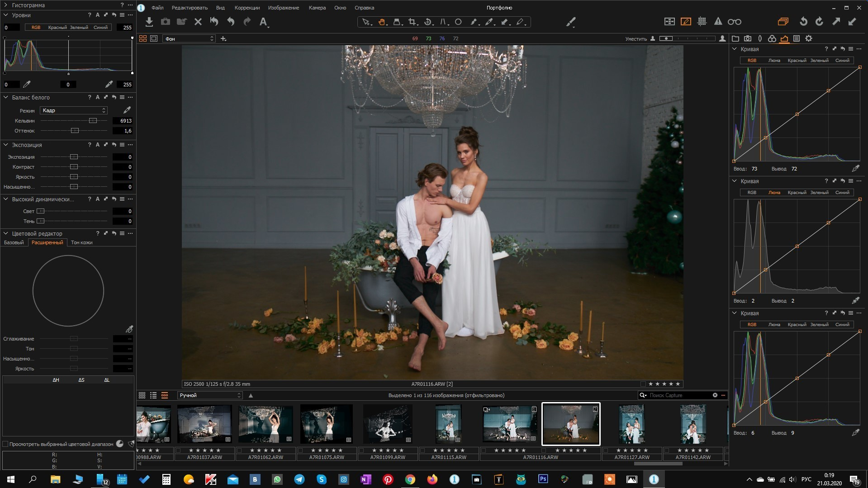Toggle the grid overlay icon

click(702, 22)
